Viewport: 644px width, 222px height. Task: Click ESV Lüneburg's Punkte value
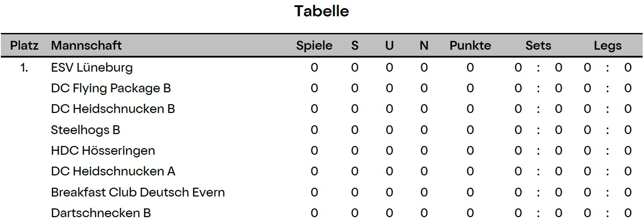(470, 68)
